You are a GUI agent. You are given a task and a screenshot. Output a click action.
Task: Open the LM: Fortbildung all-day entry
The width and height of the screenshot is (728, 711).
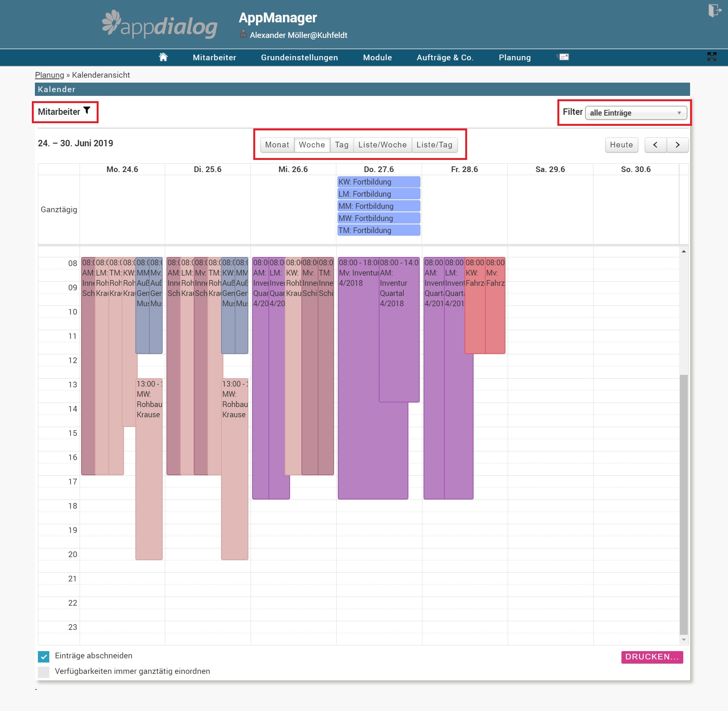[x=379, y=194]
